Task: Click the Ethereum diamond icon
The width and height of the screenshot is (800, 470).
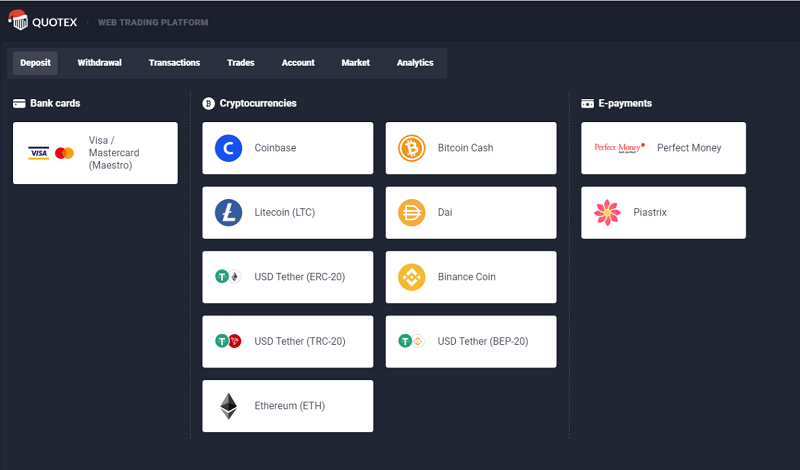Action: pyautogui.click(x=229, y=406)
